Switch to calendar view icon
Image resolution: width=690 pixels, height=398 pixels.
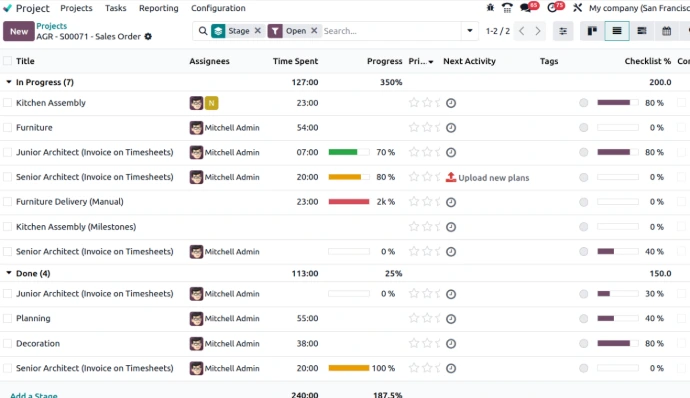click(666, 31)
